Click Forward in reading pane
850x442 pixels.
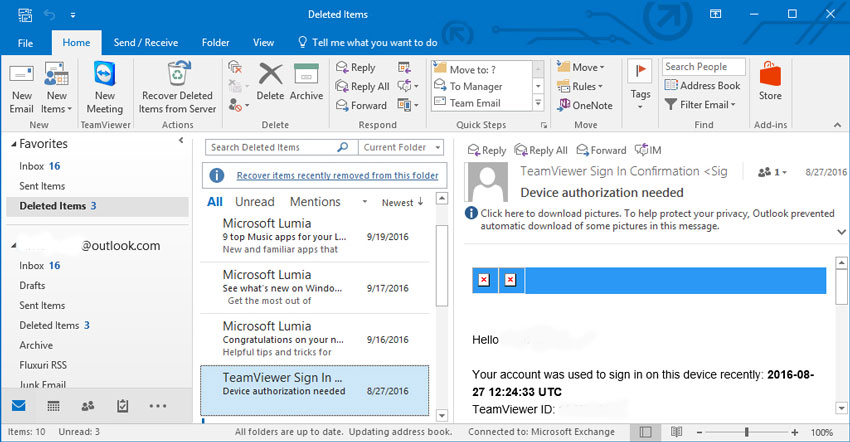[601, 150]
